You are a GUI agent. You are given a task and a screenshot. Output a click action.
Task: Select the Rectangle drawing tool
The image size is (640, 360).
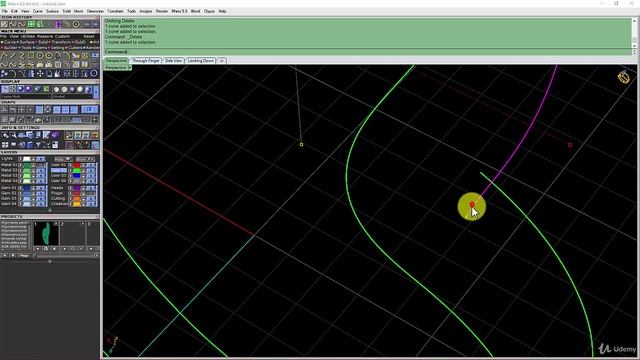click(x=31, y=56)
